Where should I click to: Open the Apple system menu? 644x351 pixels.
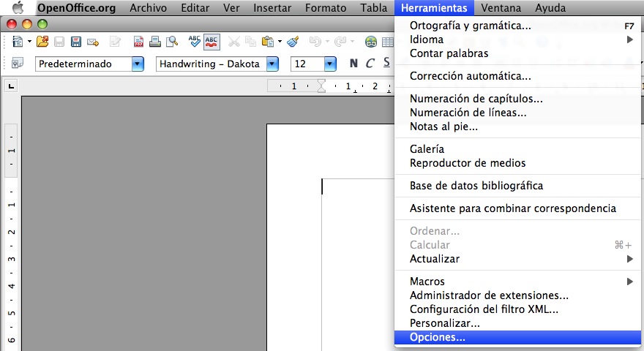(x=18, y=8)
